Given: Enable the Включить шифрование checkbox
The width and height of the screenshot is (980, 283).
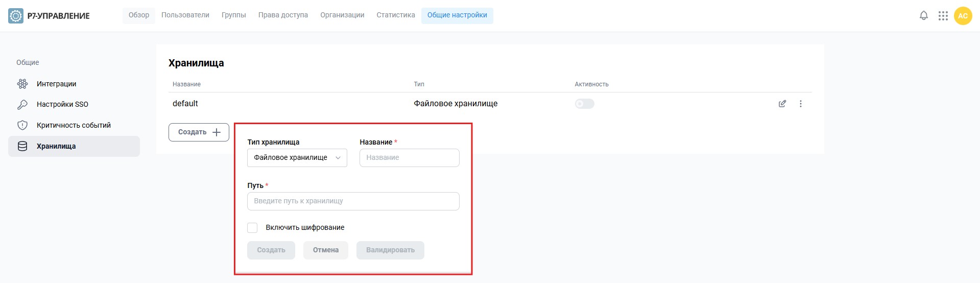Looking at the screenshot, I should click(252, 228).
